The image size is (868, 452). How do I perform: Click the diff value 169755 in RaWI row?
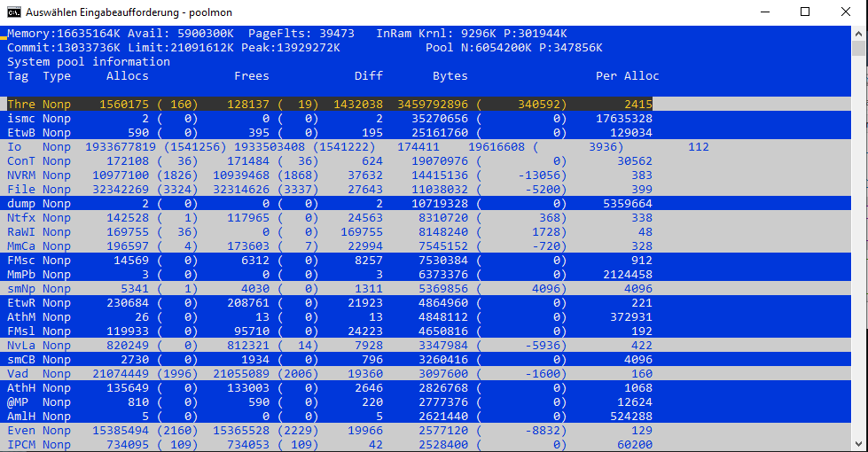click(362, 232)
